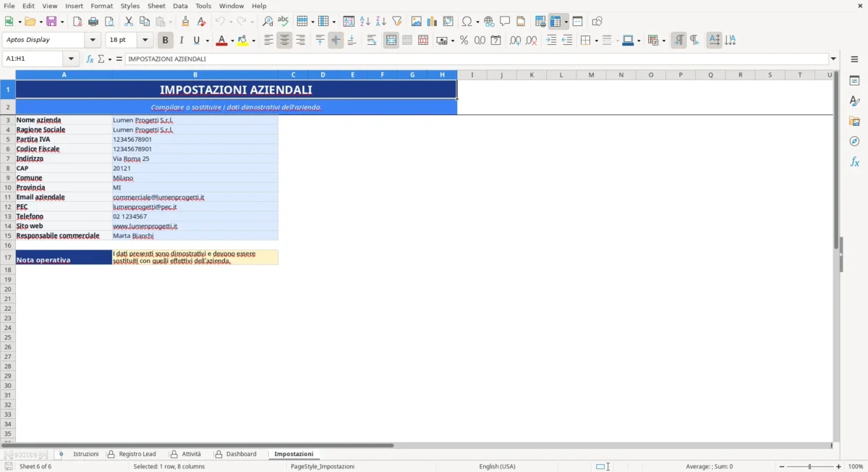Toggle Italic formatting
This screenshot has width=868, height=472.
182,41
